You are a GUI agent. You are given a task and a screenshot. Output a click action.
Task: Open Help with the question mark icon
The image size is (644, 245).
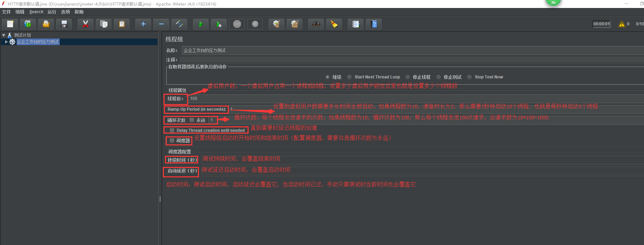point(374,24)
